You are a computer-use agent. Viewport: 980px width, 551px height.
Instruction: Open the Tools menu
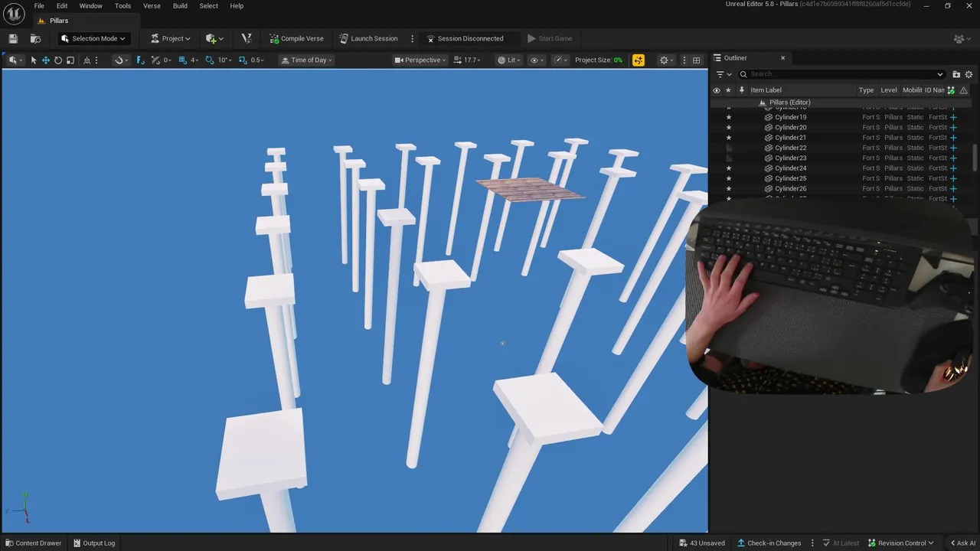click(122, 5)
